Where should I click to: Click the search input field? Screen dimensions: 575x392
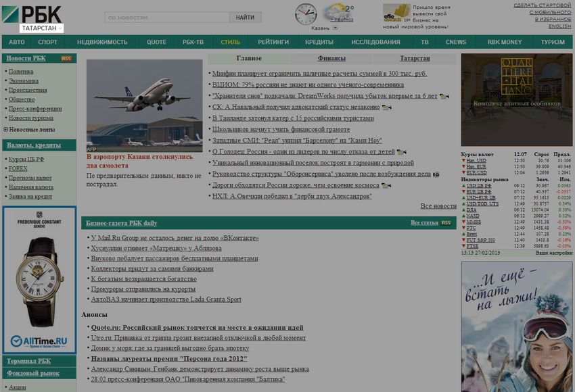[166, 18]
